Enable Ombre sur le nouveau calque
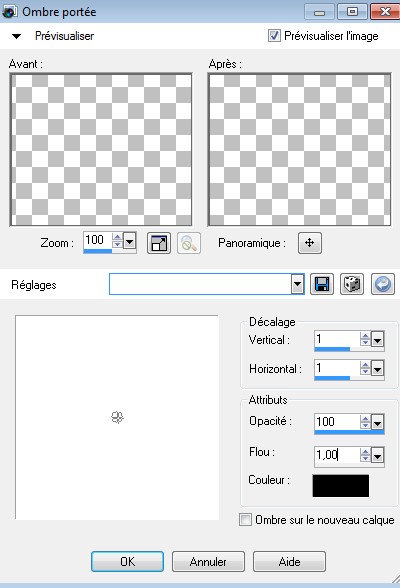The height and width of the screenshot is (588, 400). pos(245,520)
